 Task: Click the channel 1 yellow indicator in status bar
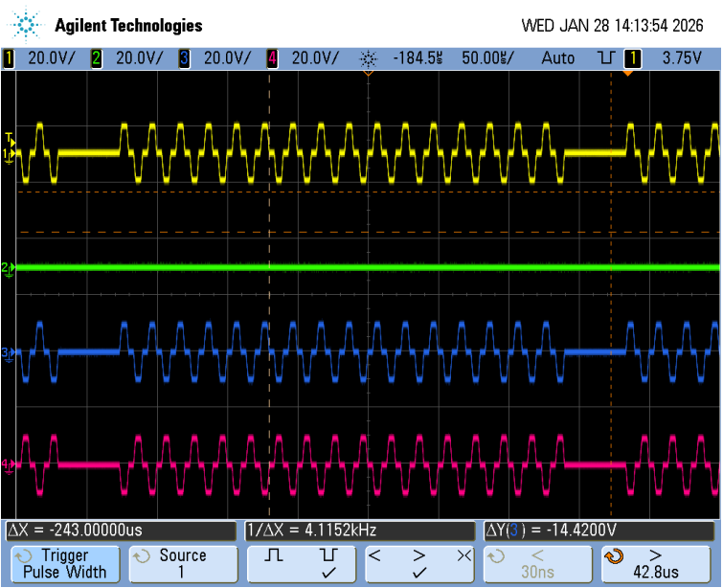9,58
